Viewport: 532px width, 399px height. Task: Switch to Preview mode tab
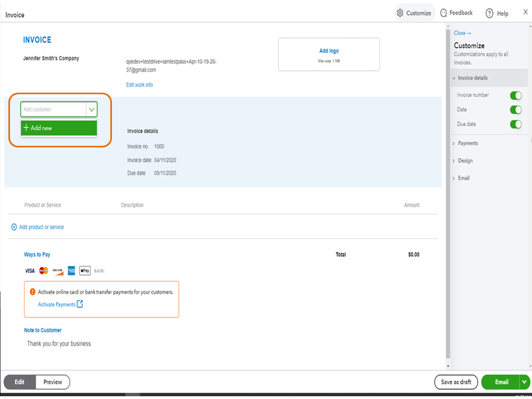(53, 382)
